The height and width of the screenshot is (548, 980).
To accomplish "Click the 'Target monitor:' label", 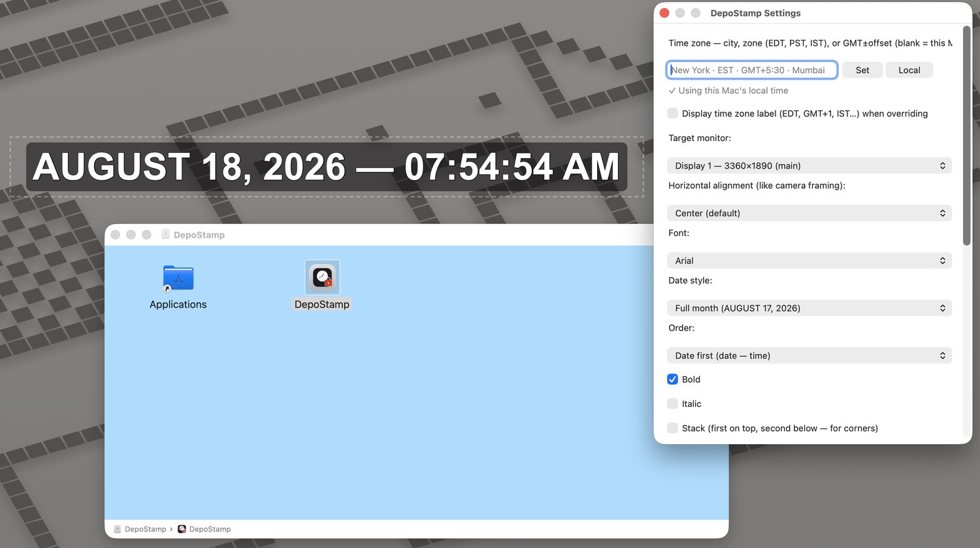I will [x=700, y=138].
